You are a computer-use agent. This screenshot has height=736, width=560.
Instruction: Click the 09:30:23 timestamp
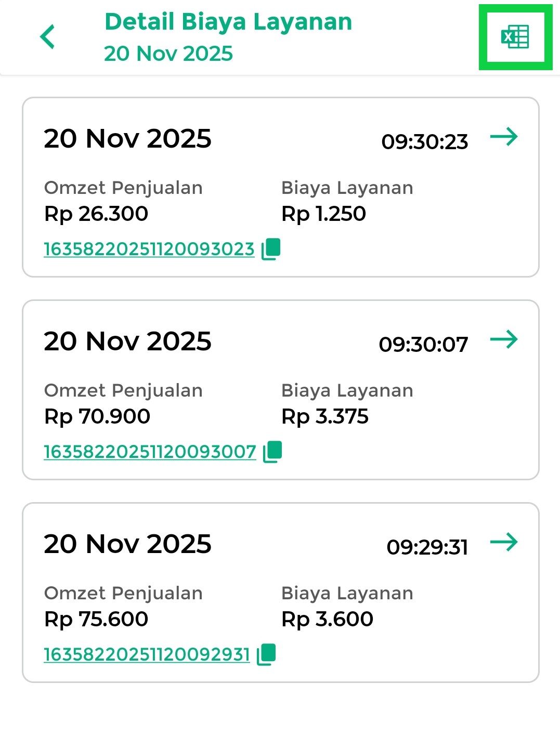425,142
